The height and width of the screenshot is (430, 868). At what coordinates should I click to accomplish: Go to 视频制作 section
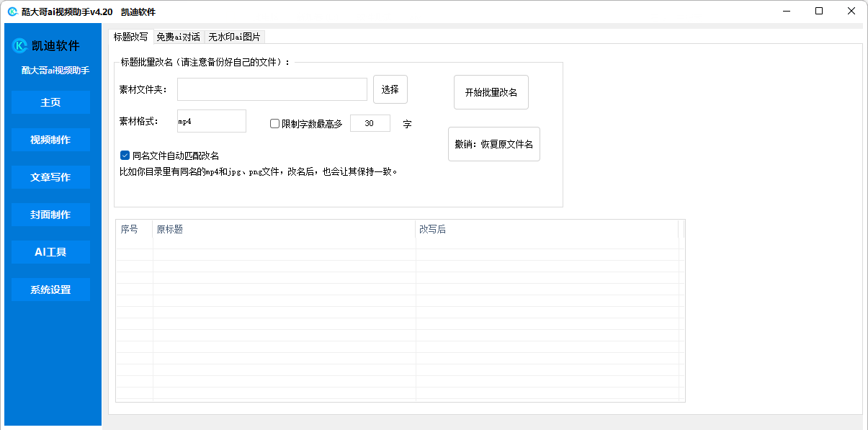tap(50, 140)
